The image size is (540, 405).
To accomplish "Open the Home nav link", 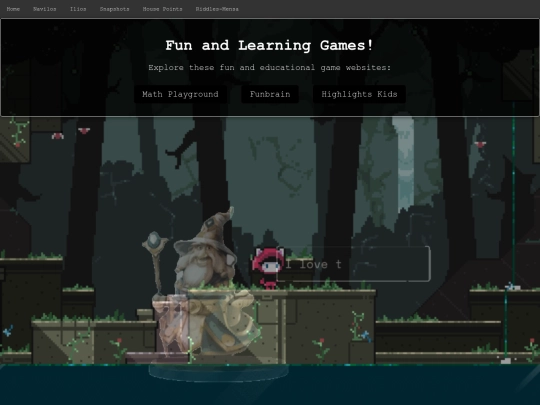I will 13,9.
